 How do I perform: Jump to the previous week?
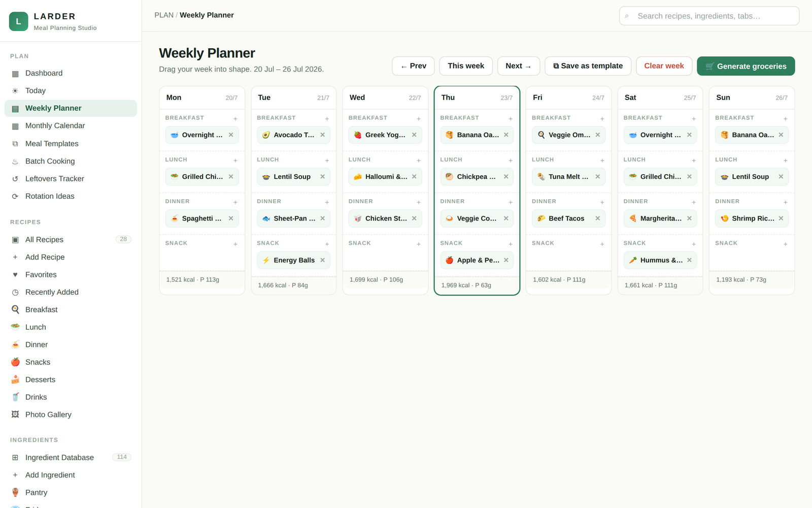(413, 66)
